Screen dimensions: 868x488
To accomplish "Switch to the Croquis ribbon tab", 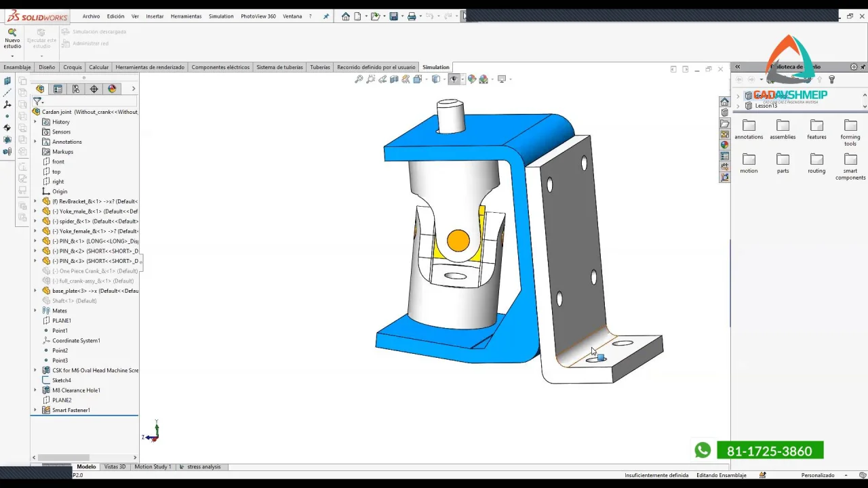I will point(73,67).
